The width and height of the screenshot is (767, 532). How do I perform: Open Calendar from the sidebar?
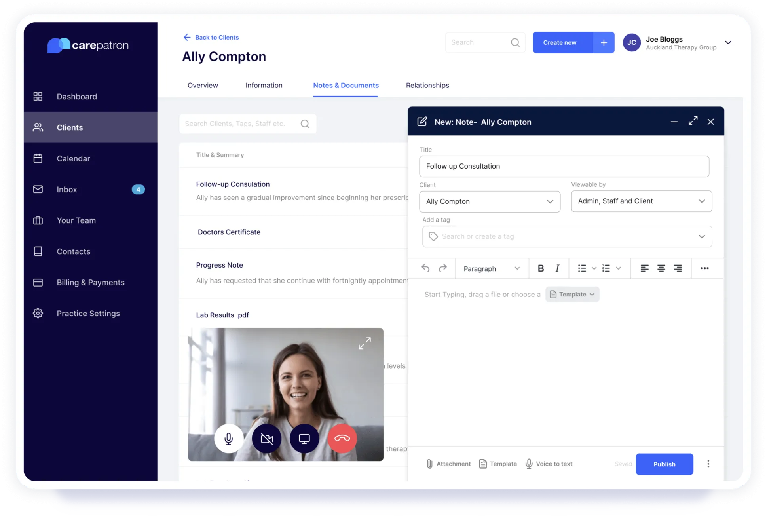click(x=73, y=158)
